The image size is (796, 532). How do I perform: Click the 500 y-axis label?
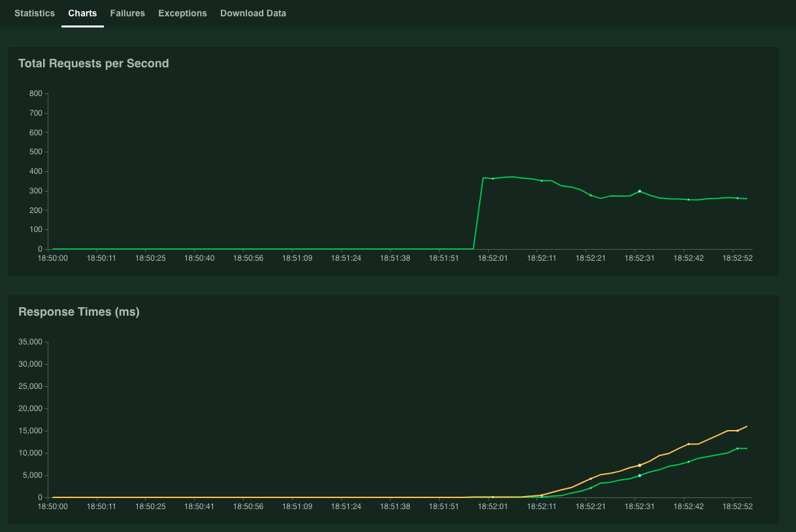[x=35, y=152]
